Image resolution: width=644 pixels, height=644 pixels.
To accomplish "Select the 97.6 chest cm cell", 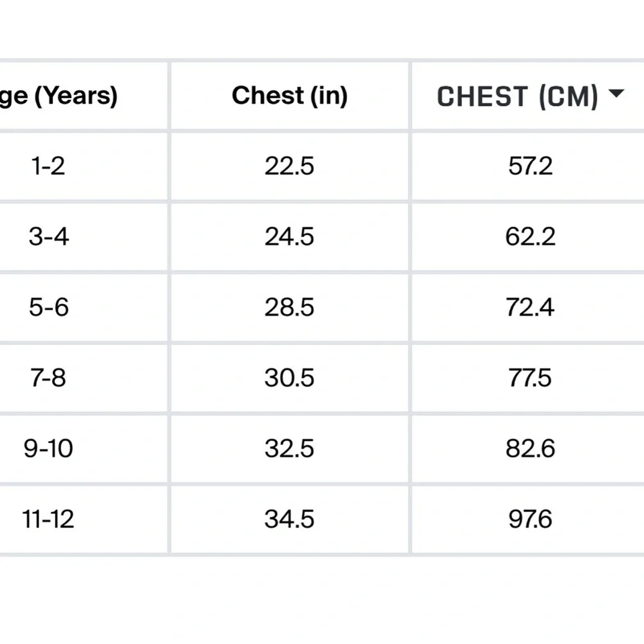I will [x=528, y=520].
